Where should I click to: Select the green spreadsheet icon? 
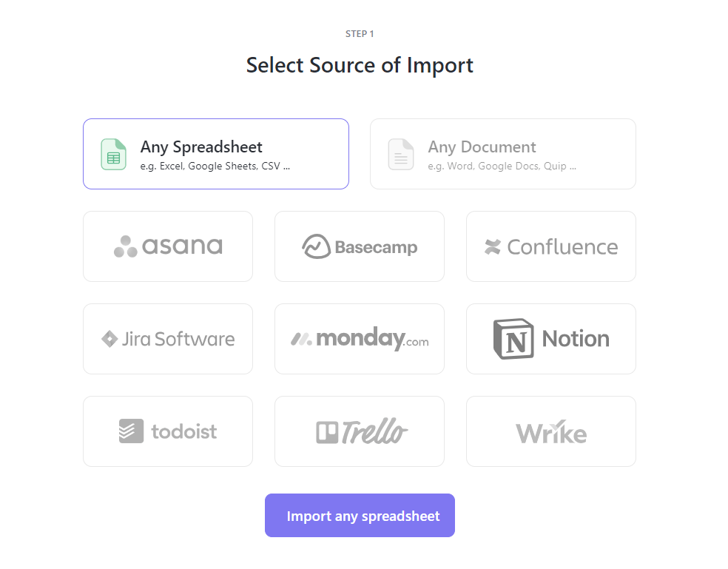pos(113,154)
